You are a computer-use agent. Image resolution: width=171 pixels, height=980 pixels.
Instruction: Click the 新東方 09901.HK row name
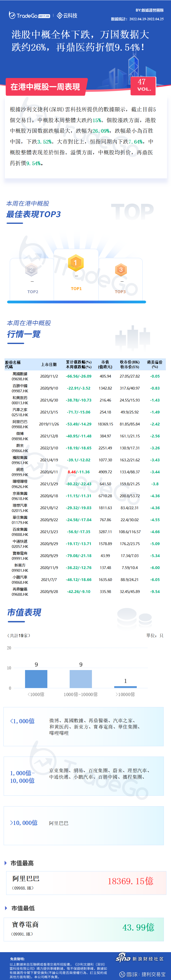coord(20,568)
